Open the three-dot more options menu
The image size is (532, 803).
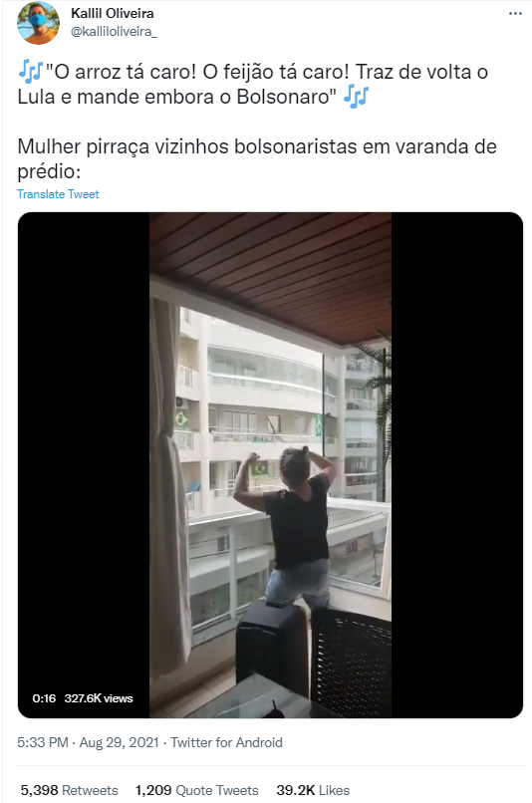point(515,13)
